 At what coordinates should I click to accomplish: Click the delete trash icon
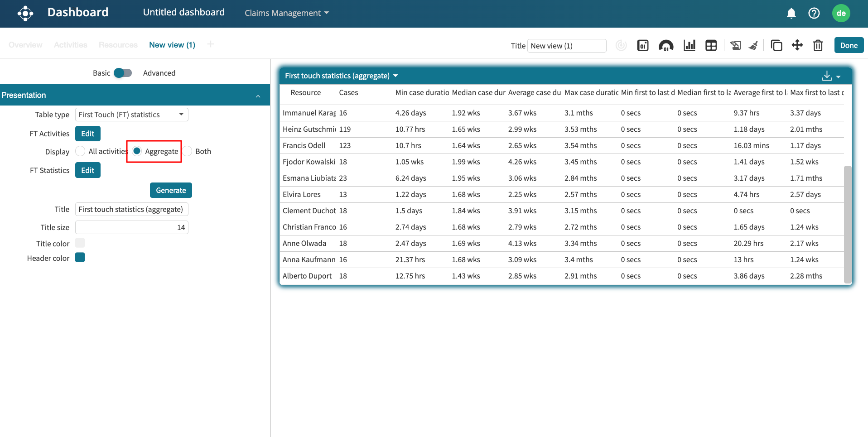pyautogui.click(x=818, y=45)
